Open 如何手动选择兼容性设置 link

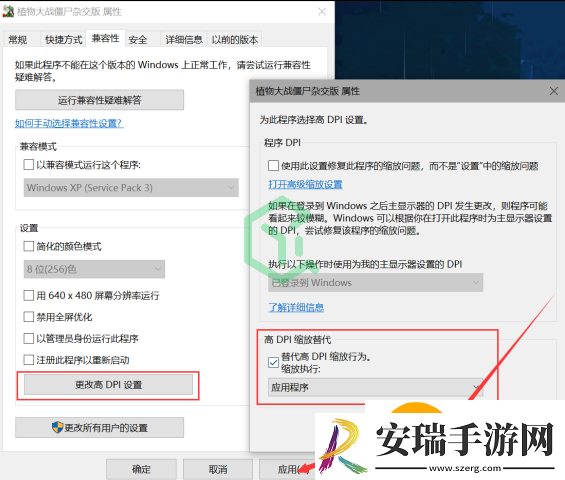coord(69,123)
